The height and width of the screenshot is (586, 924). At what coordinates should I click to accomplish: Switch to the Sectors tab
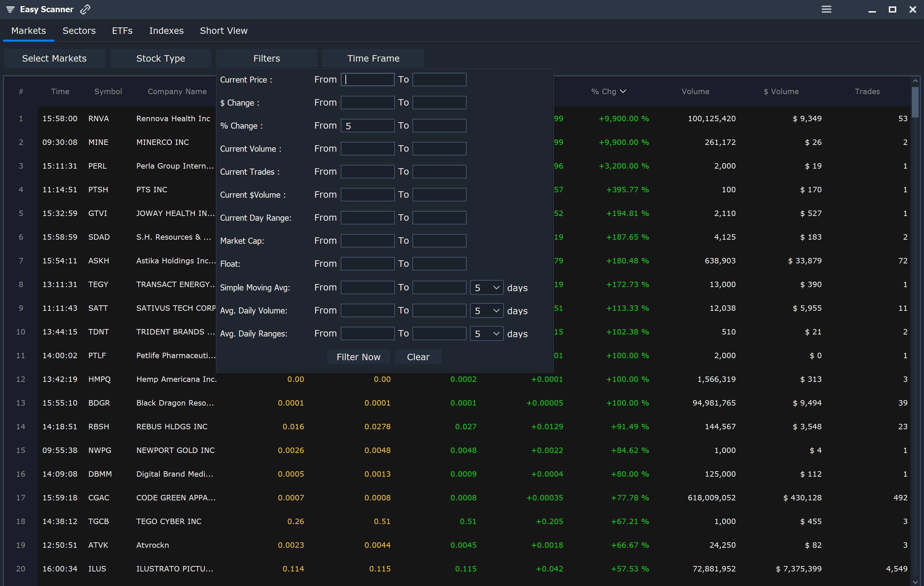coord(79,30)
